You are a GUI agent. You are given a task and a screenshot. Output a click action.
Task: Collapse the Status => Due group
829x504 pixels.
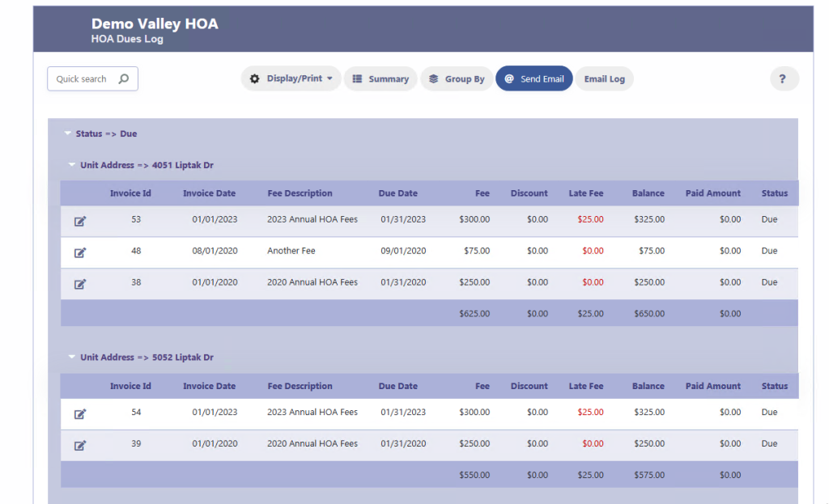(x=68, y=133)
